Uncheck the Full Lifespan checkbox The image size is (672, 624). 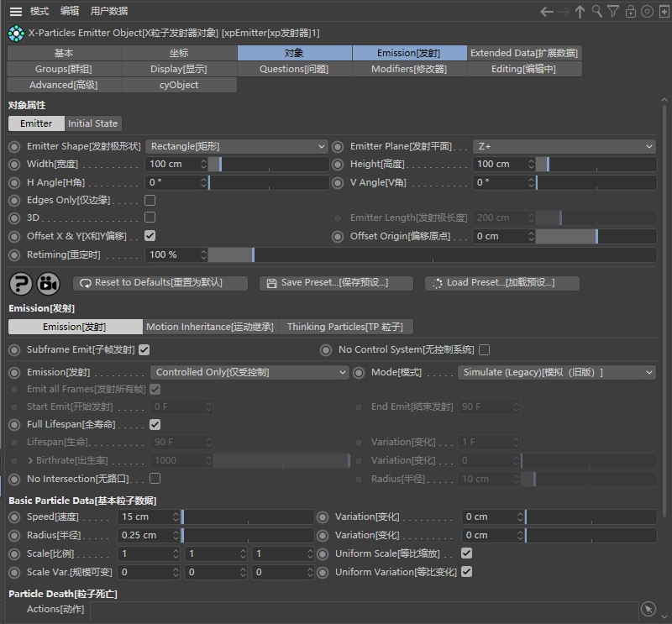[155, 425]
